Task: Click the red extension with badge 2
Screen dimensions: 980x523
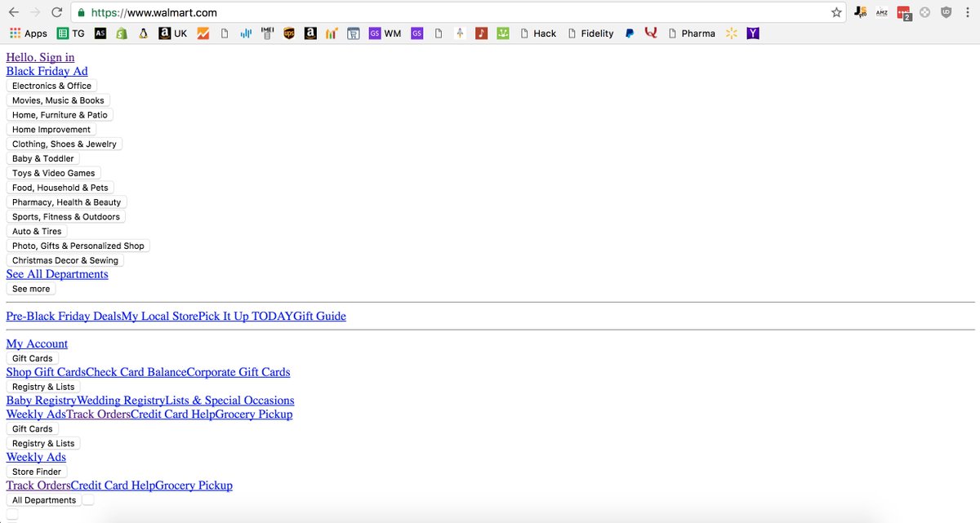Action: point(903,12)
